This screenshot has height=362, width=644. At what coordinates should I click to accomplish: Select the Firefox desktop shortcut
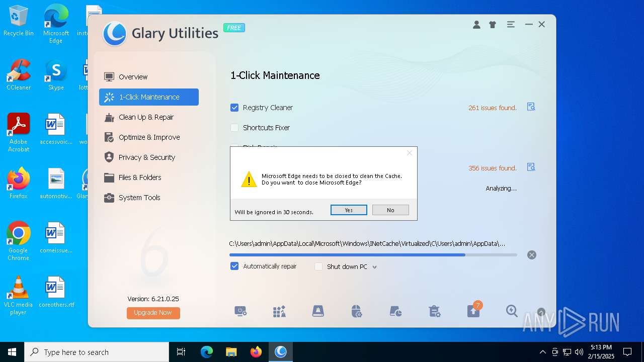19,184
